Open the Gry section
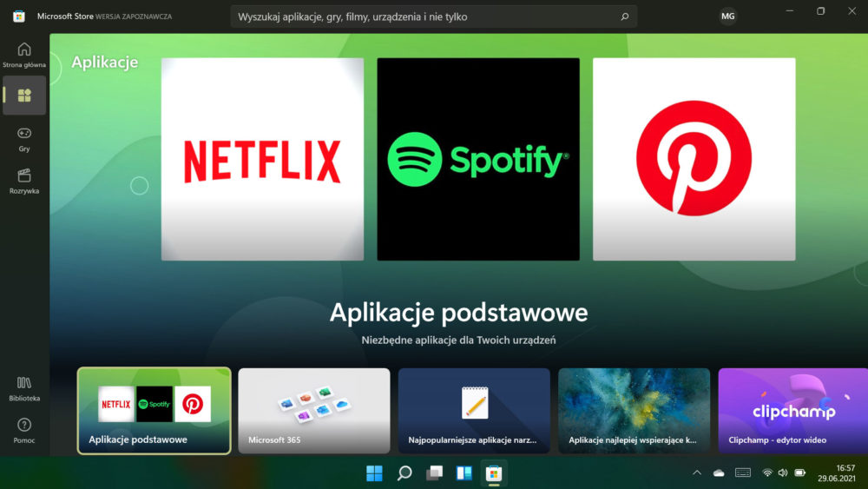The height and width of the screenshot is (489, 868). click(x=24, y=139)
